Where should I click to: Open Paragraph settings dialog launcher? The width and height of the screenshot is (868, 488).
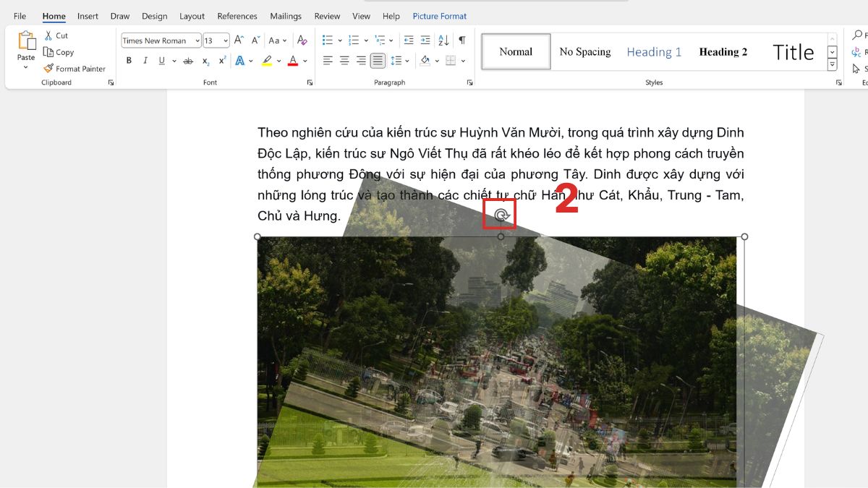click(469, 83)
